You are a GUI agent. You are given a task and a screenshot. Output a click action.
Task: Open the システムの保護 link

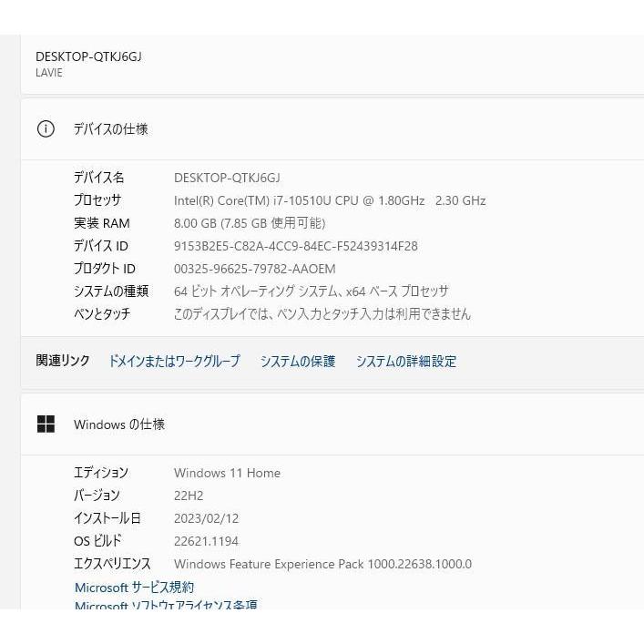298,361
